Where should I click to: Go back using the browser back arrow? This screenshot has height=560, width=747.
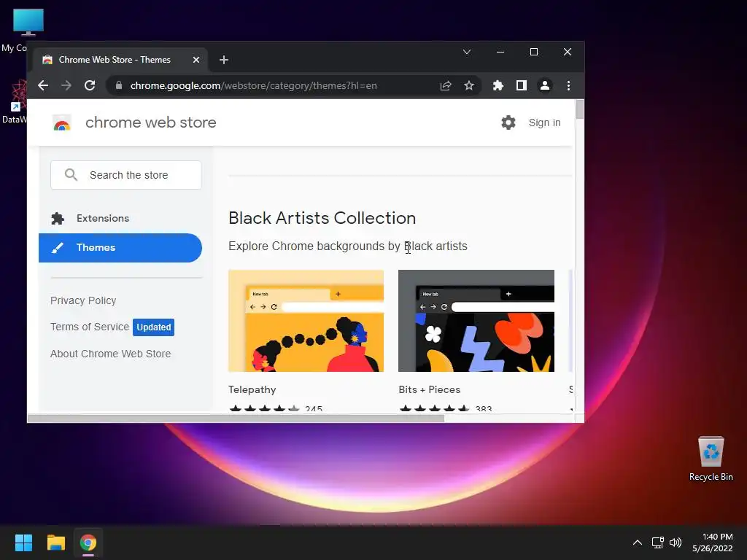coord(43,86)
